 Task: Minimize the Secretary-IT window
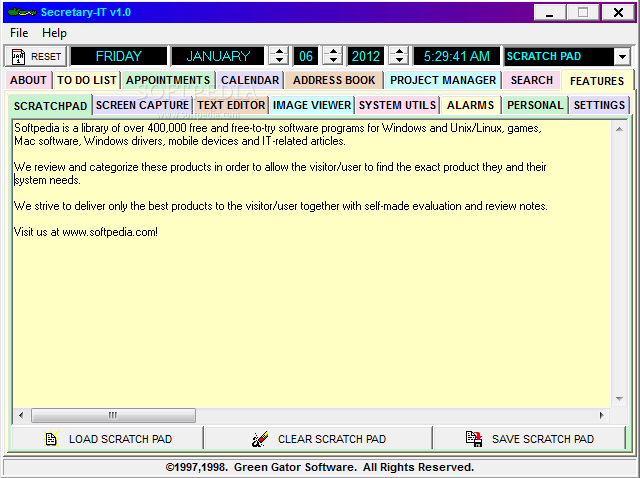[x=550, y=13]
